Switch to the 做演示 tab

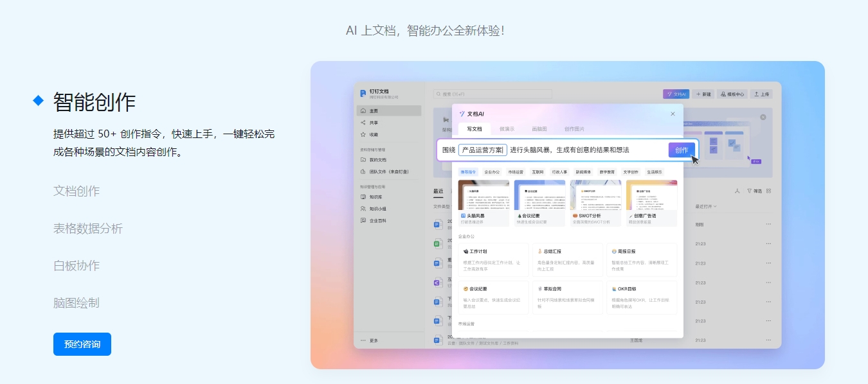pos(507,128)
